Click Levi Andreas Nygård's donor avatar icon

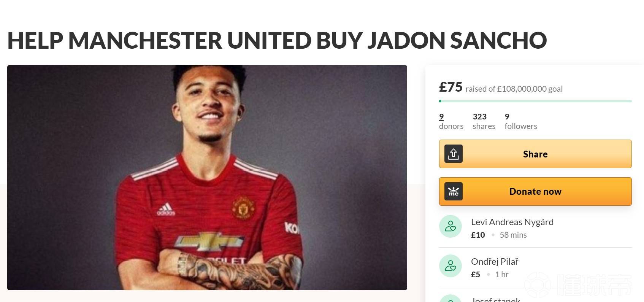450,226
